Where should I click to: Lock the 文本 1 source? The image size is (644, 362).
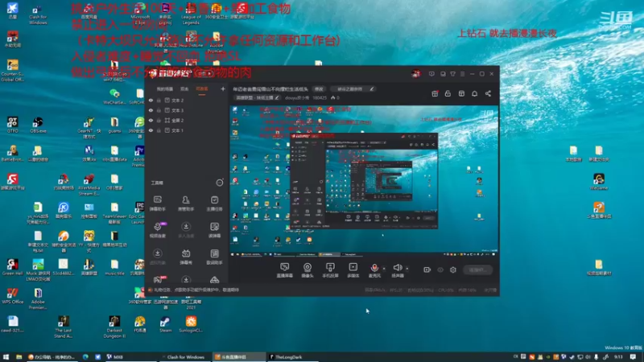tap(159, 130)
